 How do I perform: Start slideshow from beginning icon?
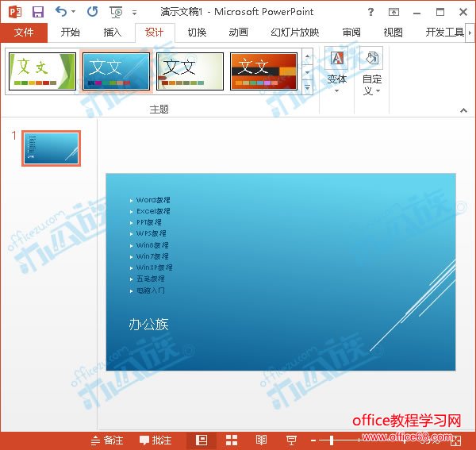pos(116,12)
